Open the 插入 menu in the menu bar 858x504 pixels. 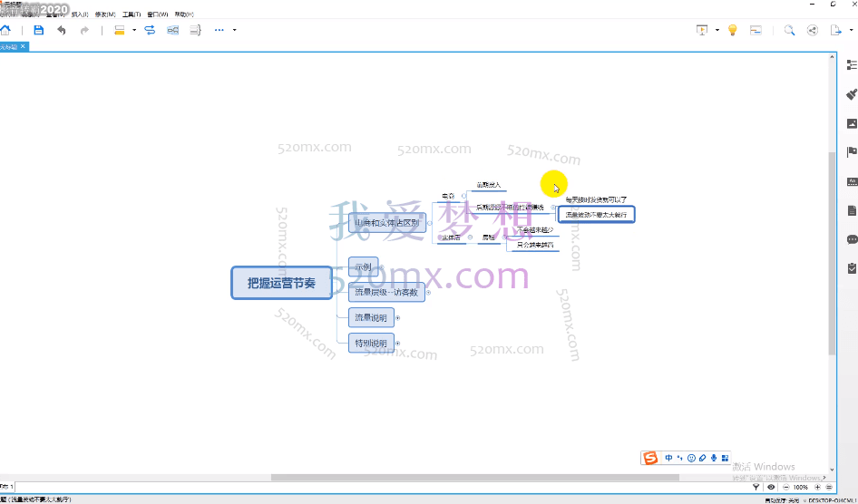tap(80, 15)
